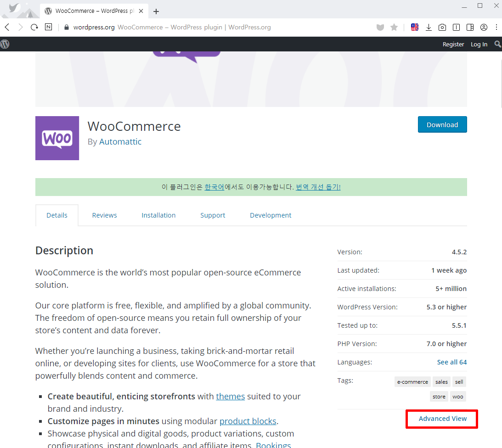Click the '5.3 or higher' WordPress value
The width and height of the screenshot is (502, 448).
click(446, 307)
